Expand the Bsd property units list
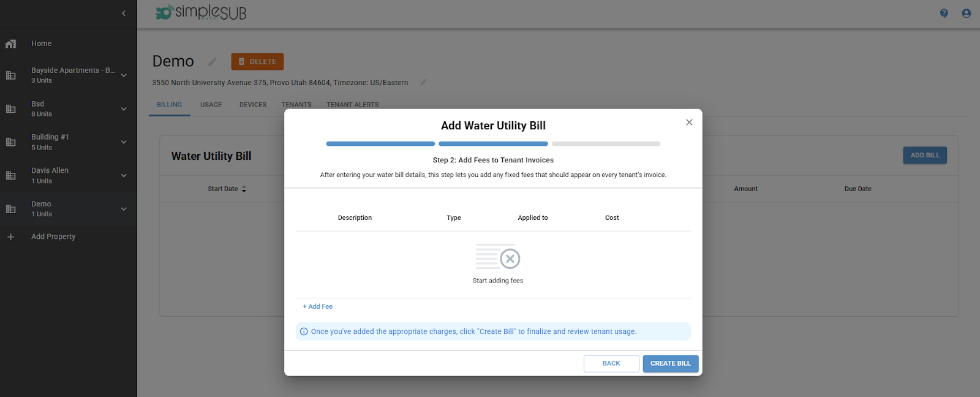The width and height of the screenshot is (980, 397). pos(124,109)
